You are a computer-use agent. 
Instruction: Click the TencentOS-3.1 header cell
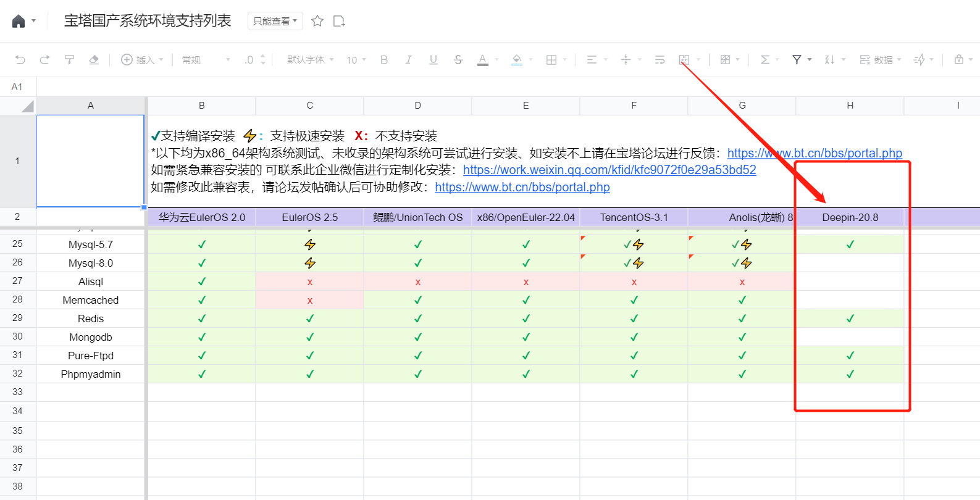coord(634,217)
